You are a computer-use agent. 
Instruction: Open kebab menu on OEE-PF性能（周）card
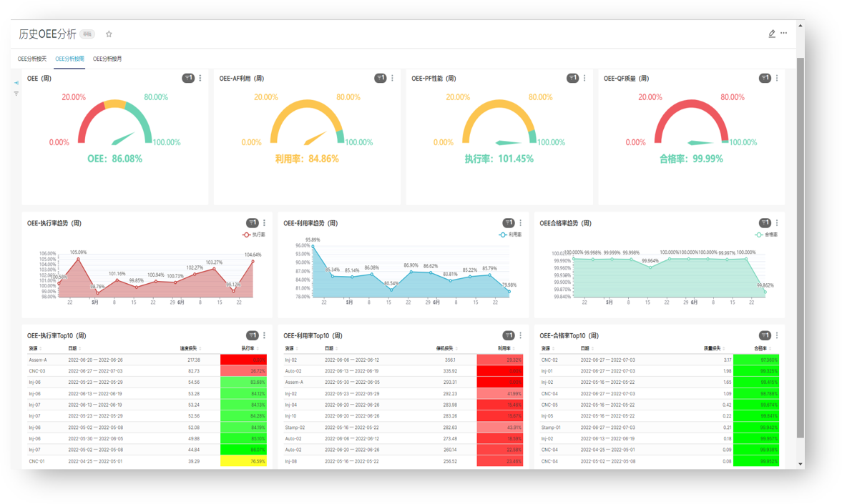584,79
